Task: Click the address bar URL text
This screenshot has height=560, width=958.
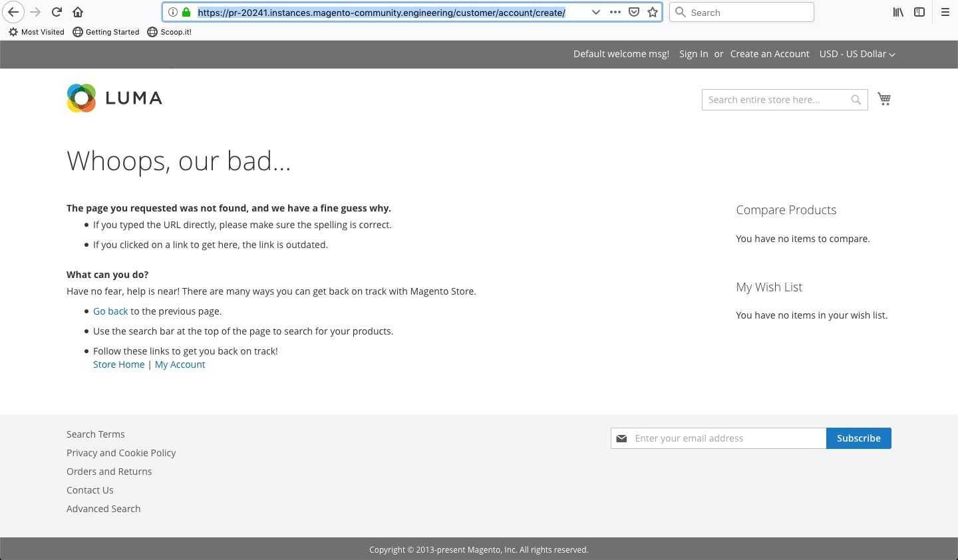Action: coord(381,12)
